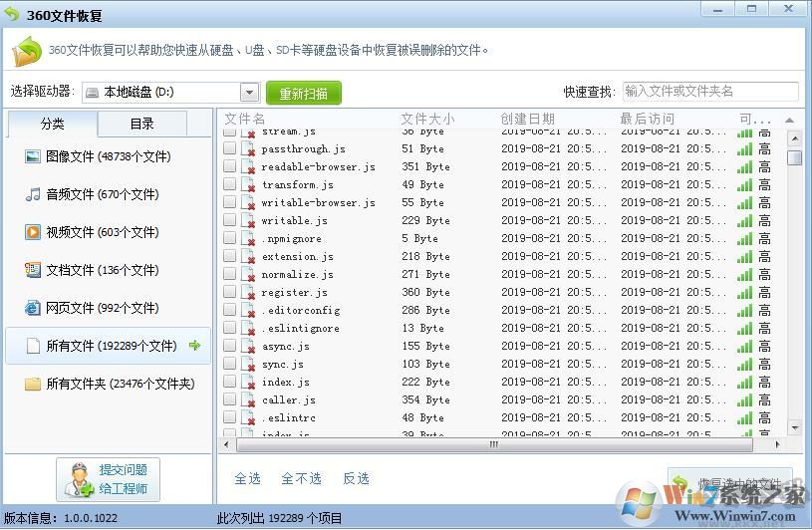Click 提交问题给工程师 button
Screen dimensions: 812x530
coord(108,479)
